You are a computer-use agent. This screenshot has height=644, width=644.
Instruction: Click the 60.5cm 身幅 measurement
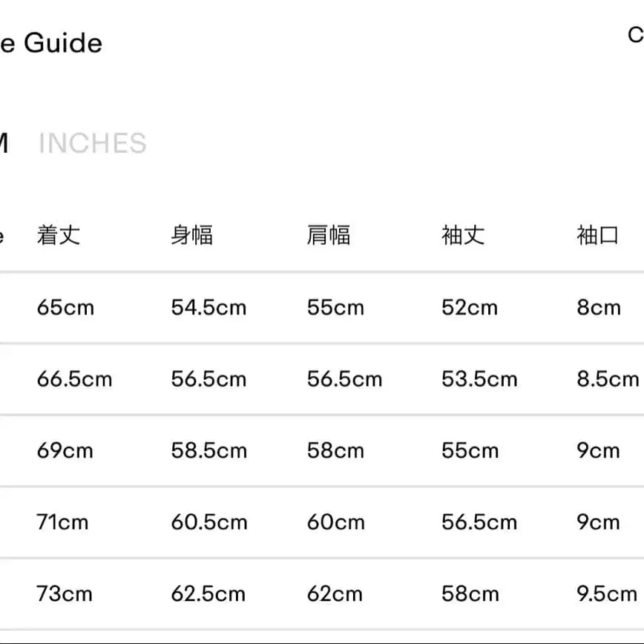pyautogui.click(x=209, y=522)
